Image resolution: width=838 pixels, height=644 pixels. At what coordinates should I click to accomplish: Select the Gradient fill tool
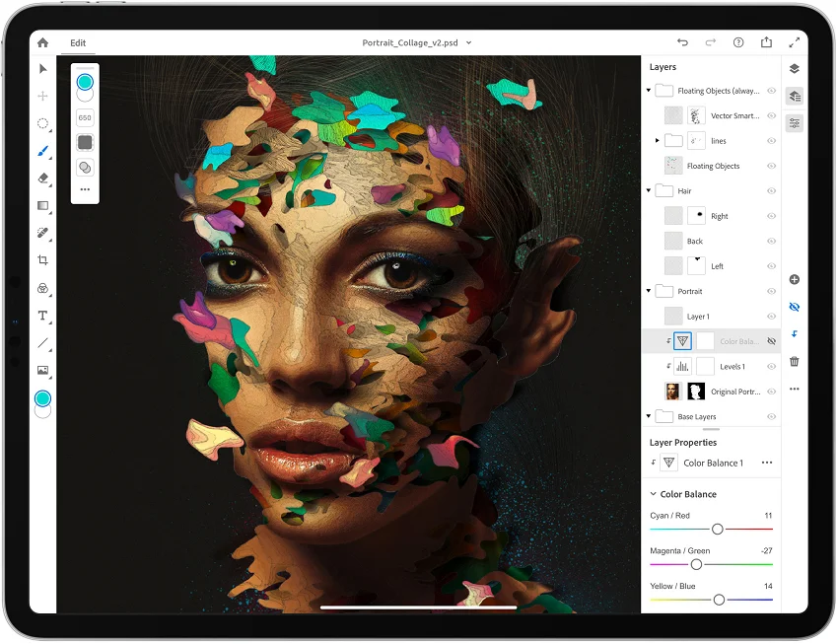tap(42, 206)
